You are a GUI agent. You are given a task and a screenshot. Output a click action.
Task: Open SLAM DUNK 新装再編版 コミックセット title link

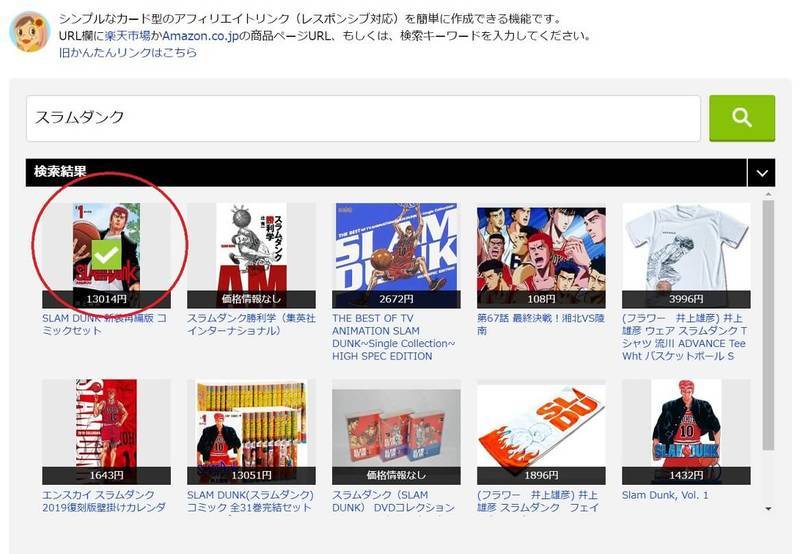(x=105, y=324)
